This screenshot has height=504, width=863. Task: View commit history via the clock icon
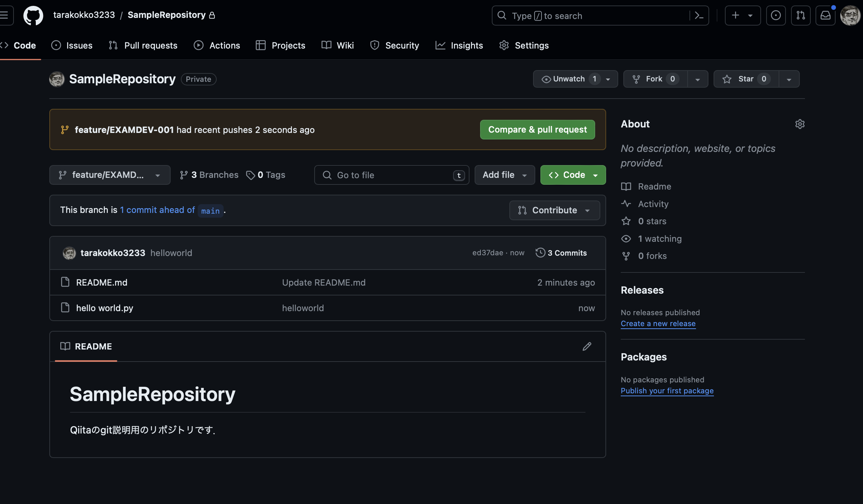[540, 252]
